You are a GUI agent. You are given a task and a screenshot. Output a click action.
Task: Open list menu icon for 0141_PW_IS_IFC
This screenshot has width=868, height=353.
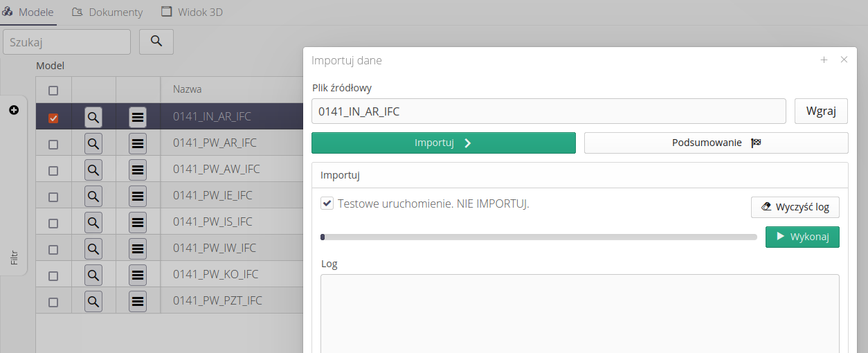(x=138, y=222)
